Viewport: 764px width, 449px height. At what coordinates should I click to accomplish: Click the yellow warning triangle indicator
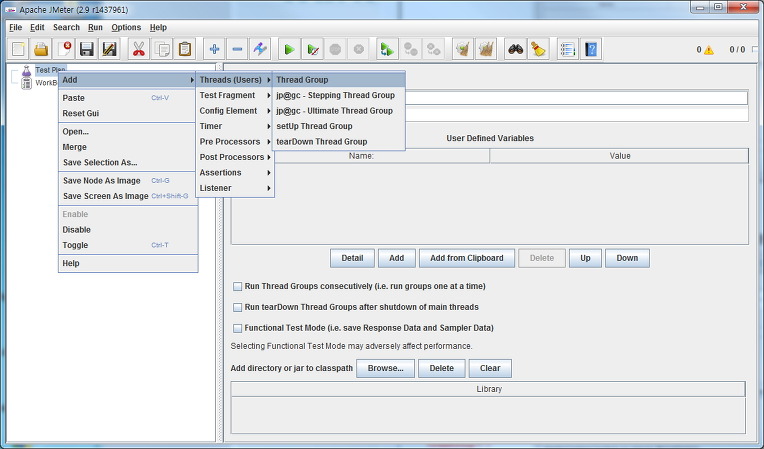708,50
